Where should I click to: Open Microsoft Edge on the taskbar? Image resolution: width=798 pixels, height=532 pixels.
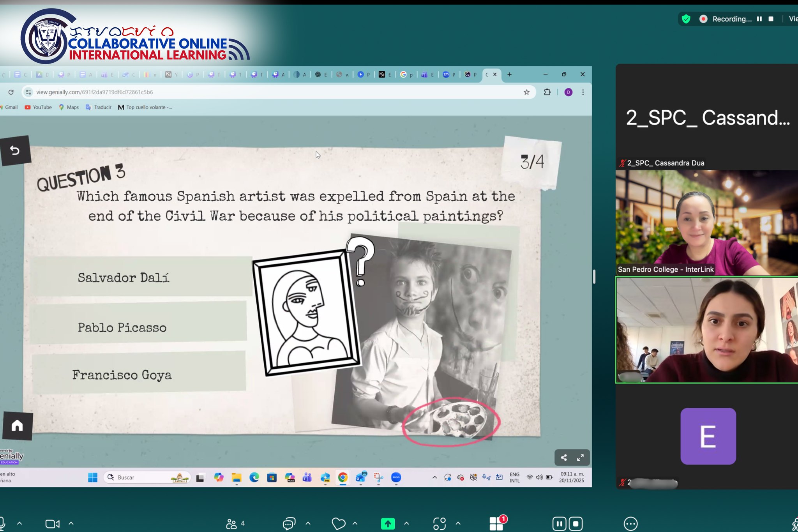pos(254,477)
